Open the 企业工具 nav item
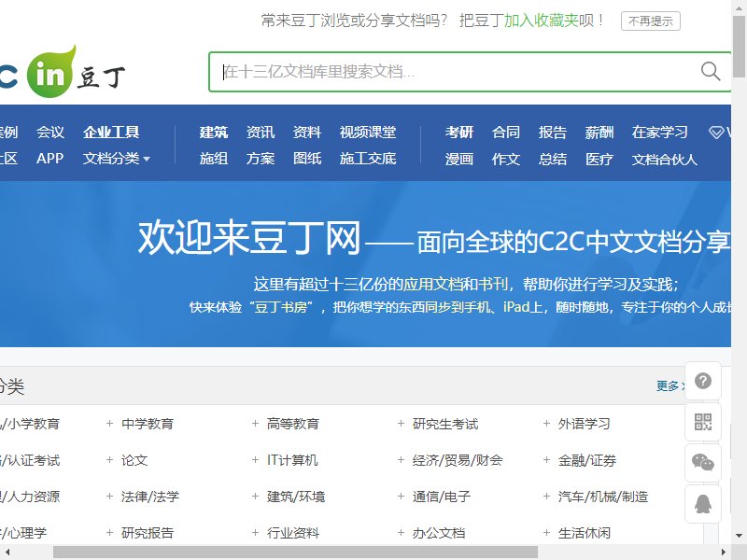This screenshot has width=747, height=560. [x=111, y=132]
